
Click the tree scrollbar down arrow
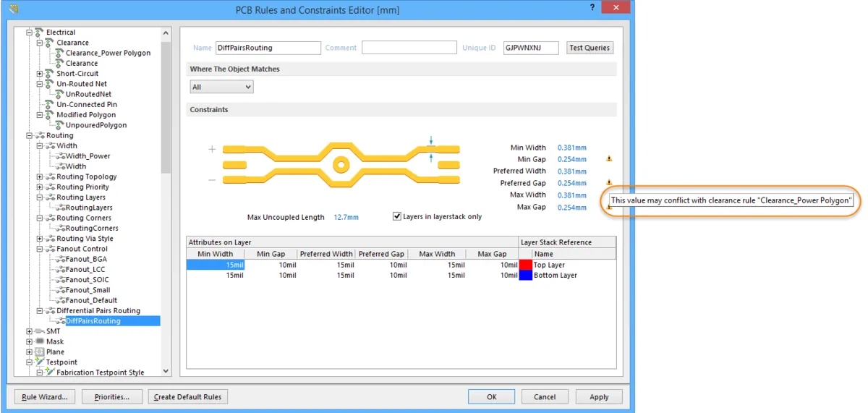(166, 371)
